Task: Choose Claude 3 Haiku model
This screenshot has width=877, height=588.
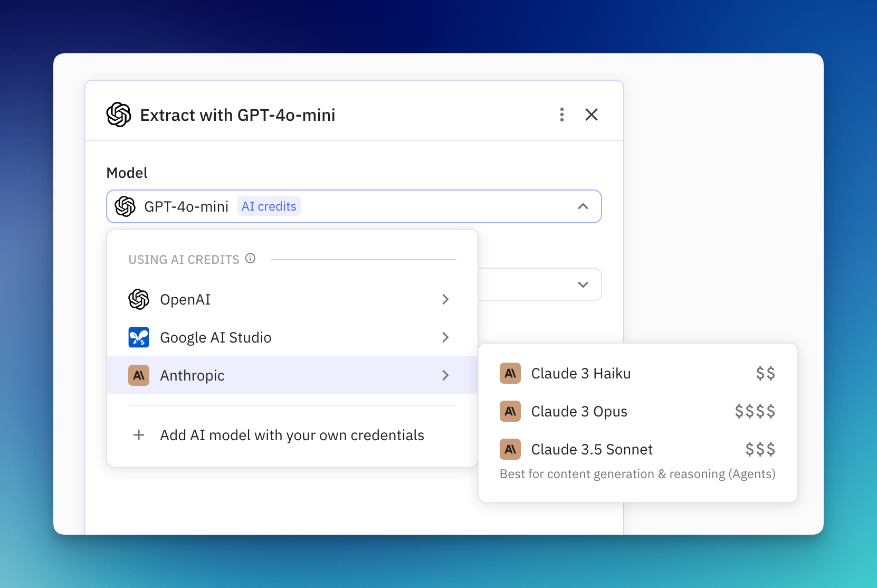Action: point(637,373)
